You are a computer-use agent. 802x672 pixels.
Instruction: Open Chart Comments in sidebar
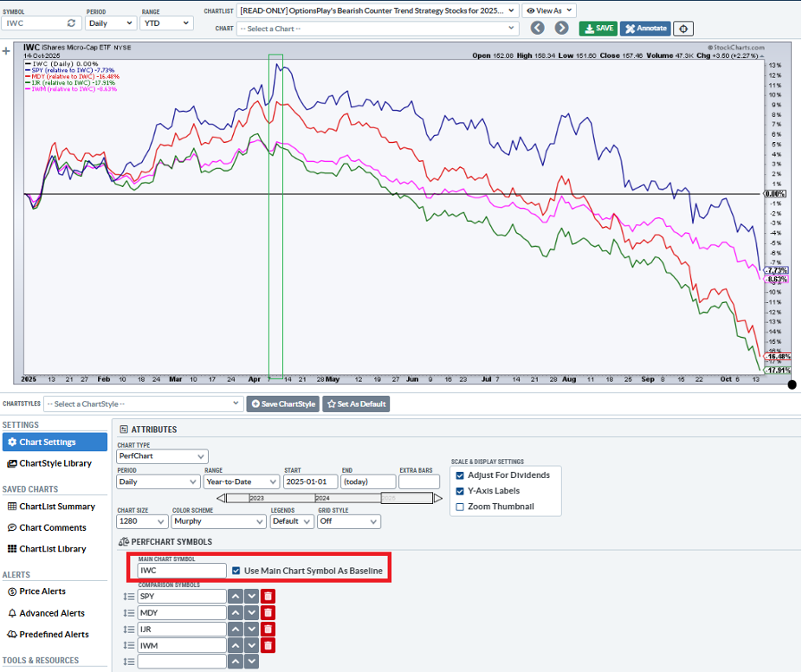(x=47, y=527)
